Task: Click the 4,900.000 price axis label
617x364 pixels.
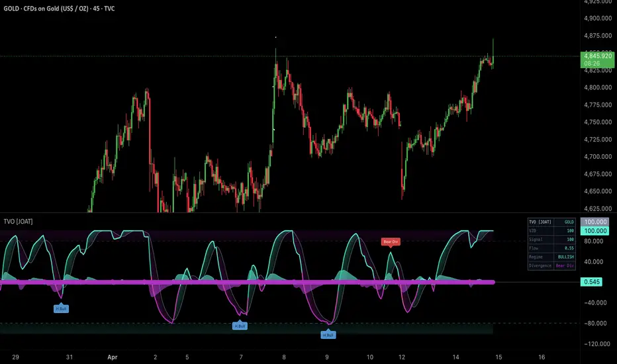Action: click(x=598, y=18)
